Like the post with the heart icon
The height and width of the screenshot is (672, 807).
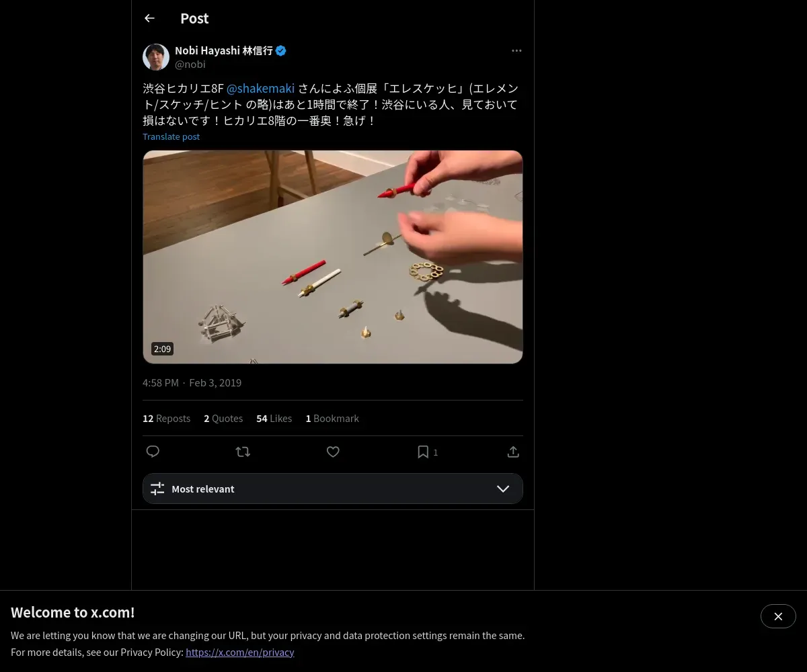(333, 452)
